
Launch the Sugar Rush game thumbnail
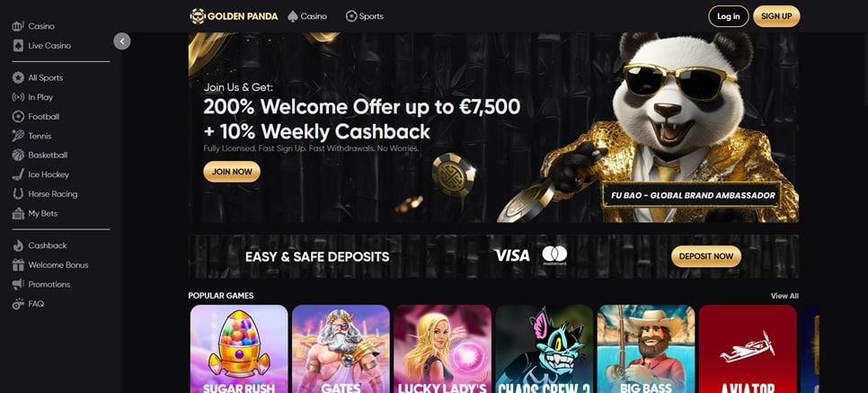tap(239, 349)
